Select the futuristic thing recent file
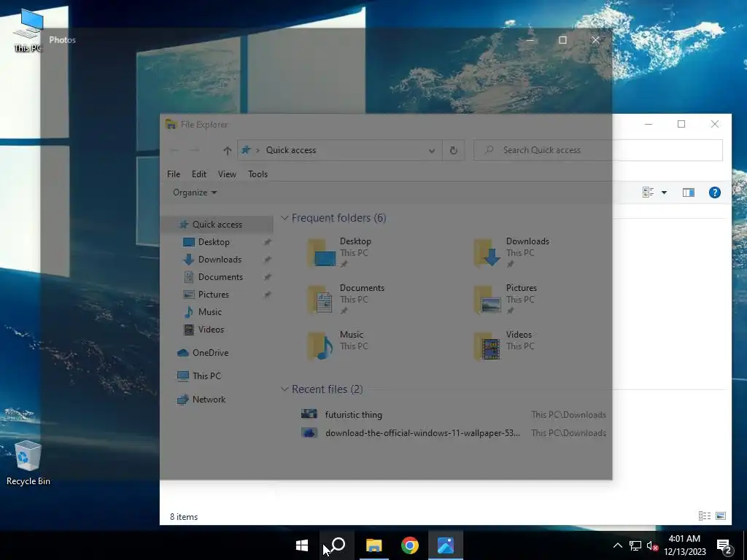Image resolution: width=747 pixels, height=560 pixels. pos(453,415)
